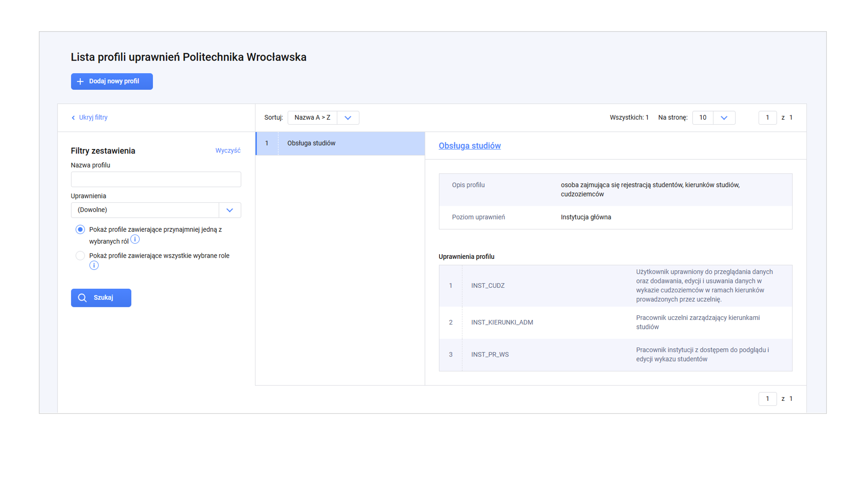Clear filters with 'Wyczyść' link
This screenshot has width=868, height=488.
[228, 150]
